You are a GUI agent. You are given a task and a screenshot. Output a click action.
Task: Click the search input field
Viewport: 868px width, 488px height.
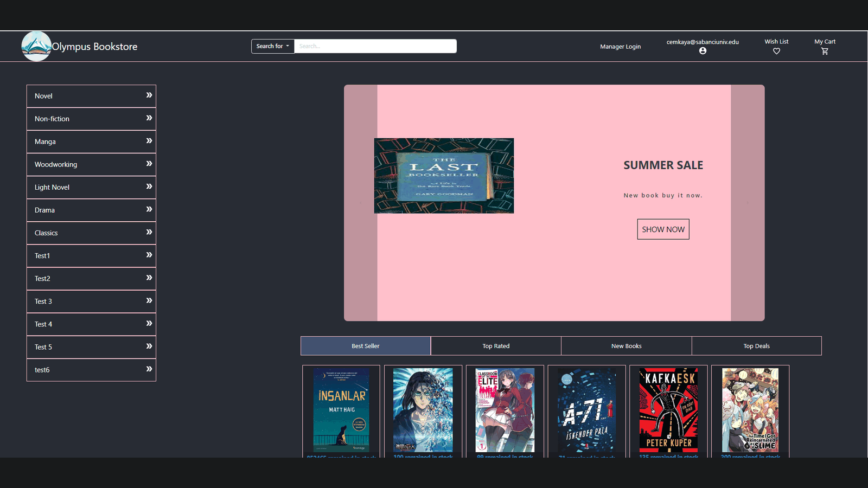375,46
